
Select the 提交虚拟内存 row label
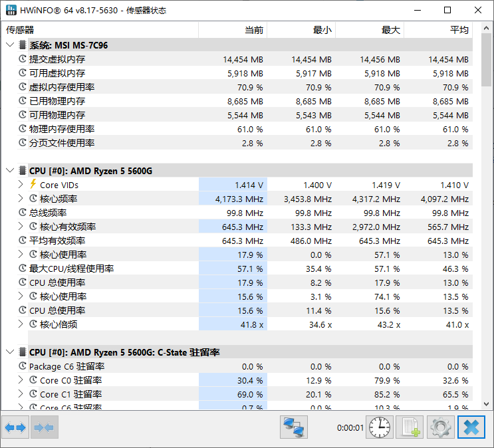(x=57, y=59)
